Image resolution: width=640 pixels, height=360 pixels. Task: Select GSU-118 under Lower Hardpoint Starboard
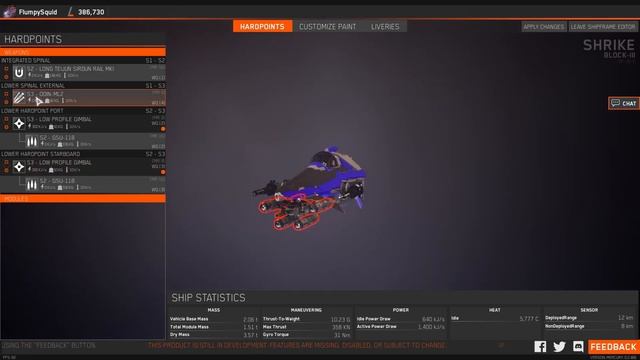(95, 184)
